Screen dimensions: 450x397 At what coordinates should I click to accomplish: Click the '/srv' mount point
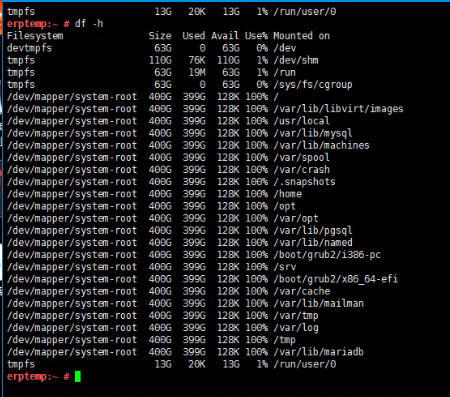click(284, 267)
